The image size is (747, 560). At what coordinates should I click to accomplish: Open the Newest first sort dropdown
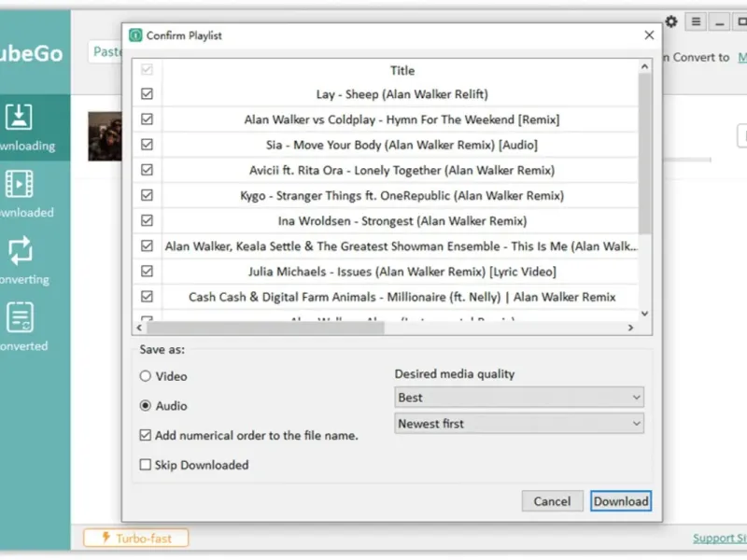click(x=519, y=424)
